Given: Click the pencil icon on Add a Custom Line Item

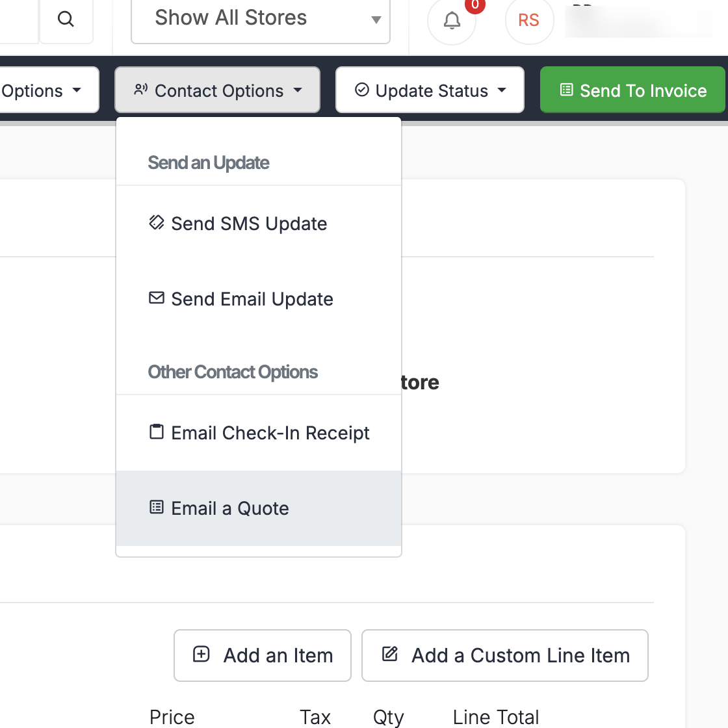Looking at the screenshot, I should 390,655.
